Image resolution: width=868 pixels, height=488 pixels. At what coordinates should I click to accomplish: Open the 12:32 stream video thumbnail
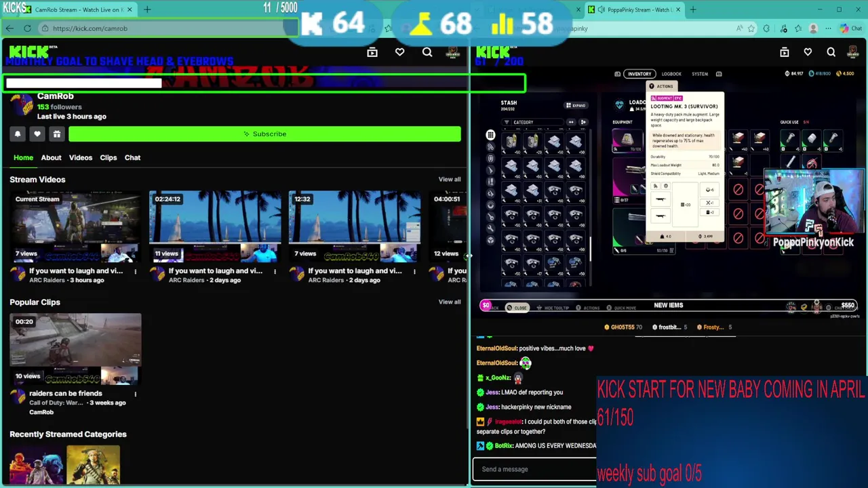click(355, 226)
